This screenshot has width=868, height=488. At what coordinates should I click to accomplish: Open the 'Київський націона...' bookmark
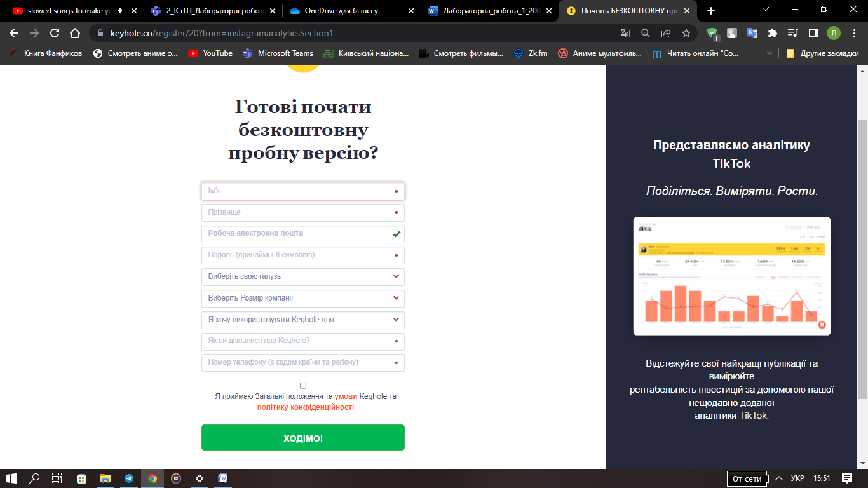pyautogui.click(x=366, y=53)
